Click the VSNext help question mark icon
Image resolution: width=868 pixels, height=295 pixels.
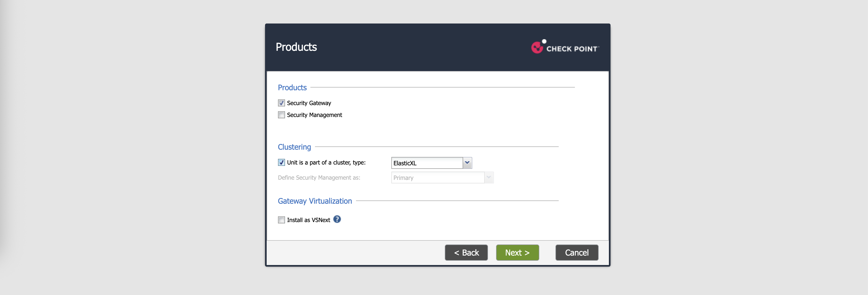(x=337, y=219)
